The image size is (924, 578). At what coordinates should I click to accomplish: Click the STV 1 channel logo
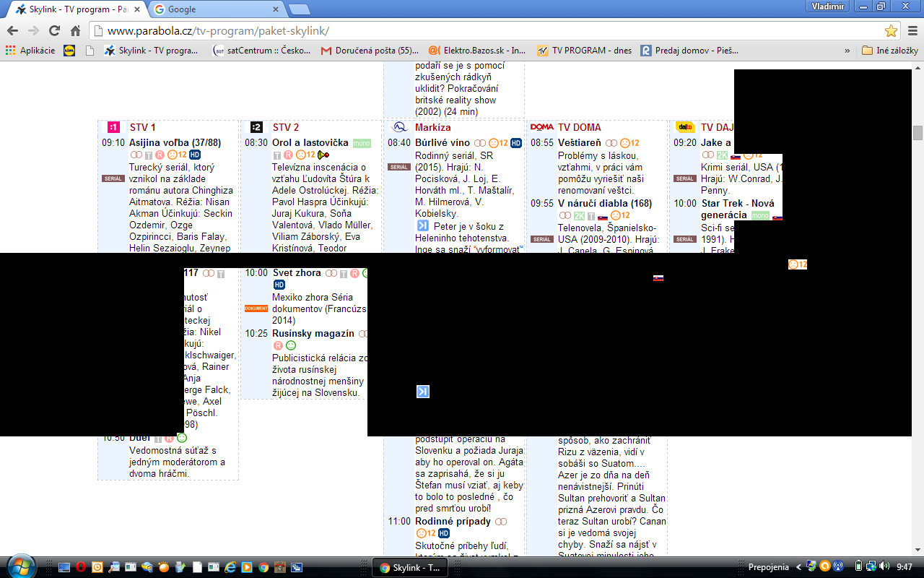(113, 127)
